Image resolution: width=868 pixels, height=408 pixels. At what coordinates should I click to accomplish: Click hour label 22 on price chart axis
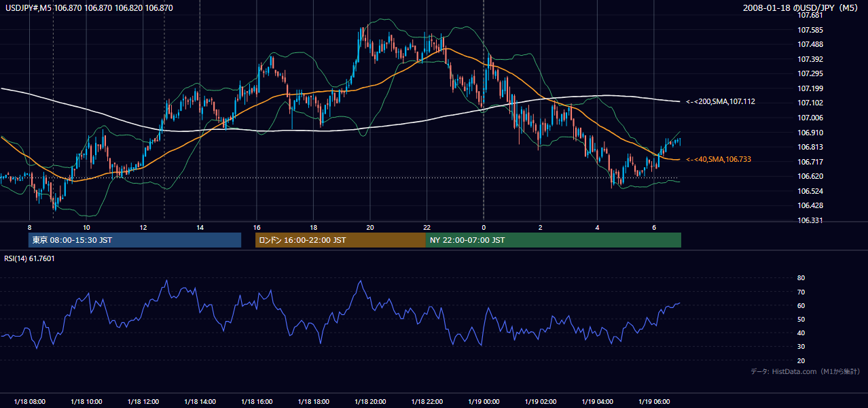[427, 227]
